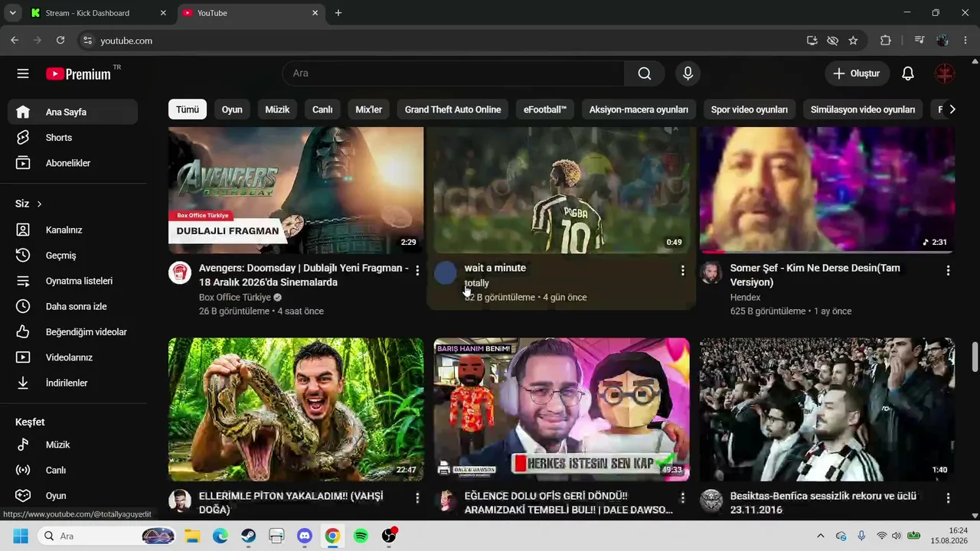Open Beğendiğim videolar list
This screenshot has width=980, height=551.
(73, 332)
